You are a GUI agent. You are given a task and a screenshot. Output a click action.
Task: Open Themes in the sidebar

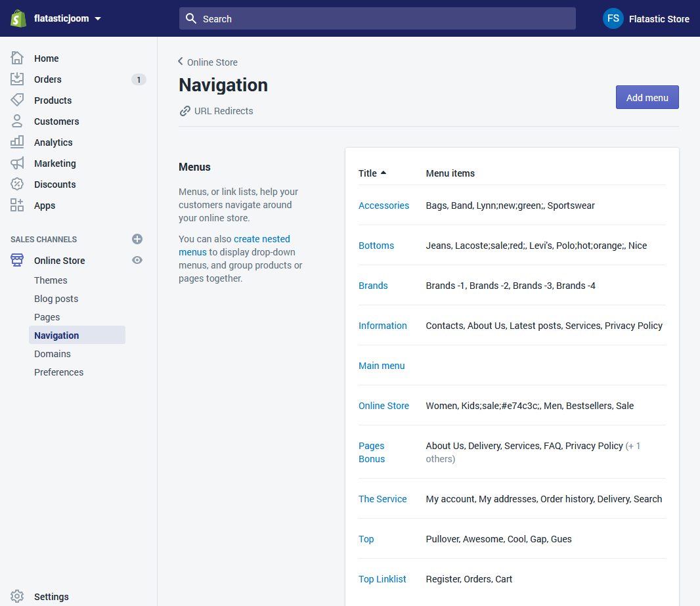[x=51, y=280]
